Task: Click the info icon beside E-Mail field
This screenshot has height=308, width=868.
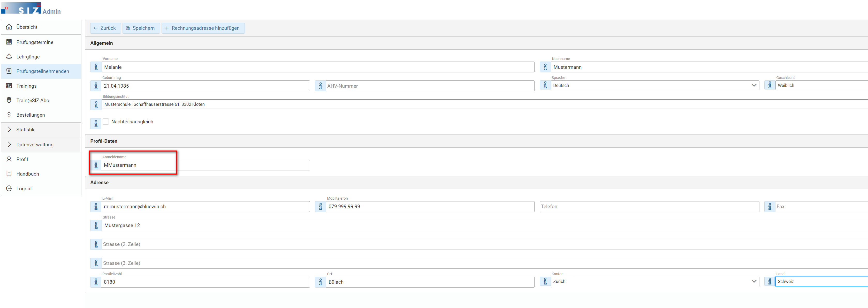Action: 96,207
